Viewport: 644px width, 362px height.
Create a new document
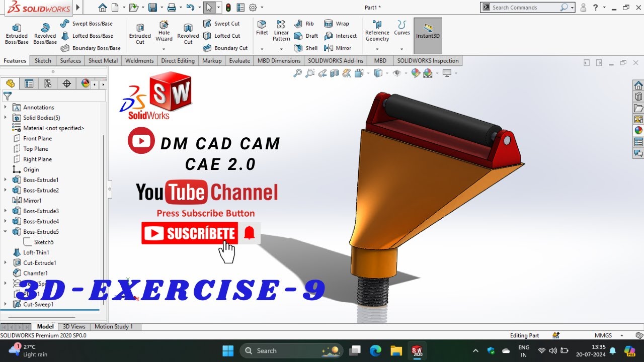tap(115, 8)
